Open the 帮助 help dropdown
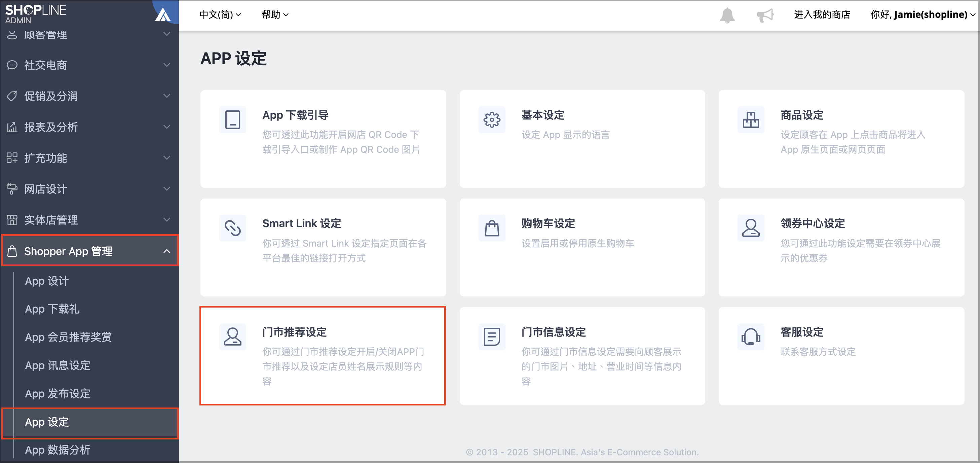 click(x=275, y=14)
